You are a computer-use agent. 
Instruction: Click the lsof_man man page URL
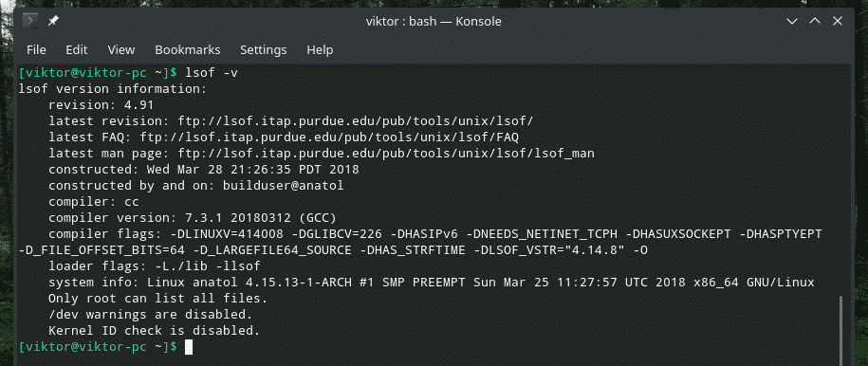tap(386, 154)
